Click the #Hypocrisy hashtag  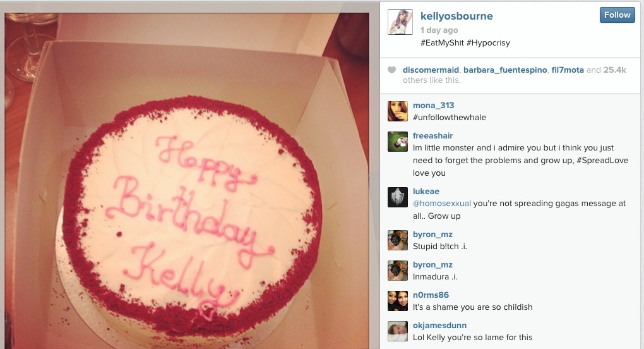click(x=488, y=43)
